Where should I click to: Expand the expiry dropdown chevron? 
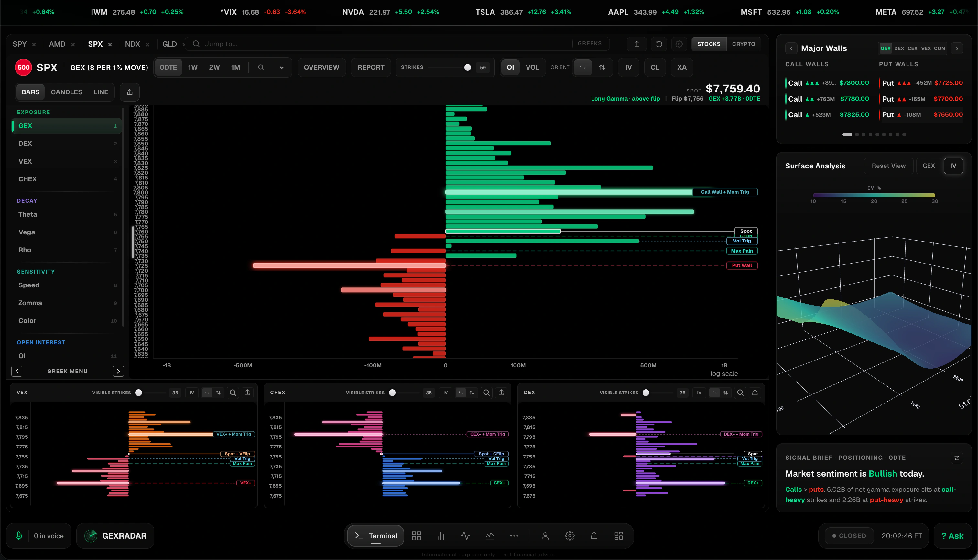click(x=282, y=67)
